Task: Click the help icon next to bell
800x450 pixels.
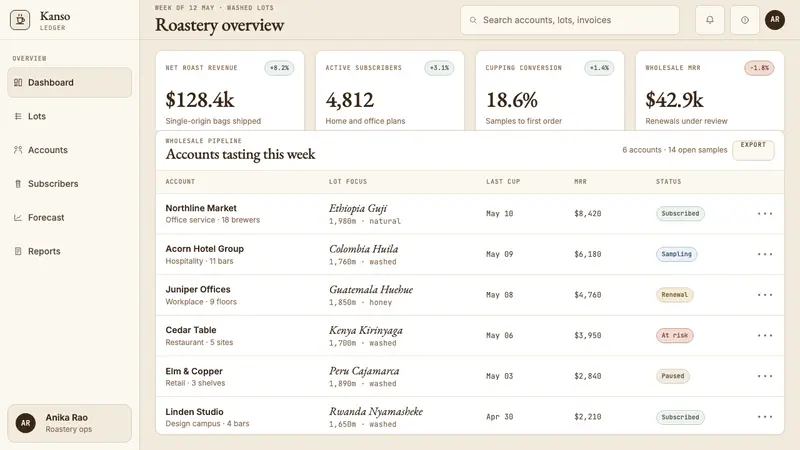Action: [745, 20]
